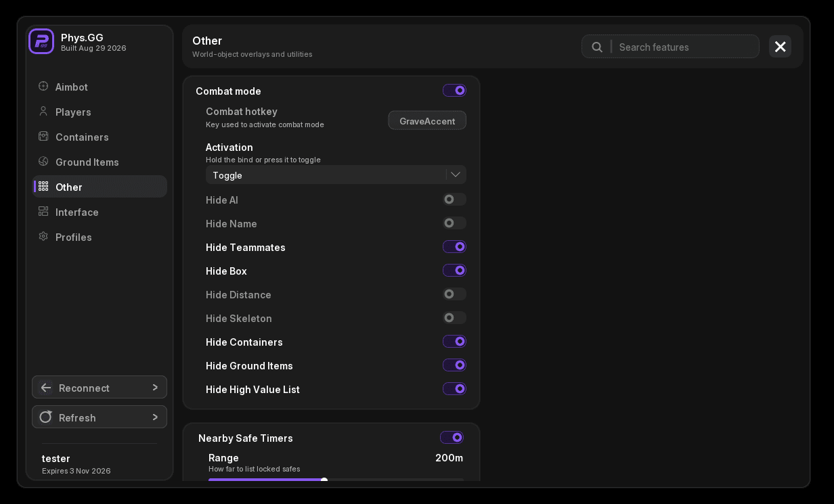Toggle the Nearby Safe Timers switch
This screenshot has width=834, height=504.
click(452, 438)
